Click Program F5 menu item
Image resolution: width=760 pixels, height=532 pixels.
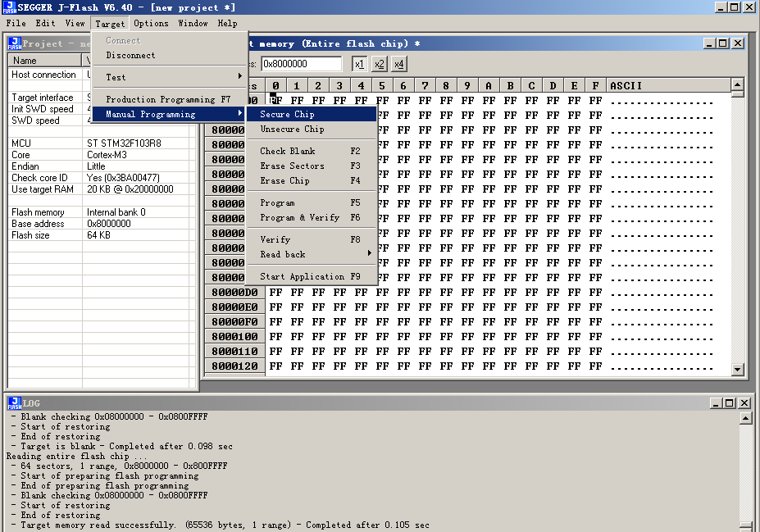pos(312,203)
